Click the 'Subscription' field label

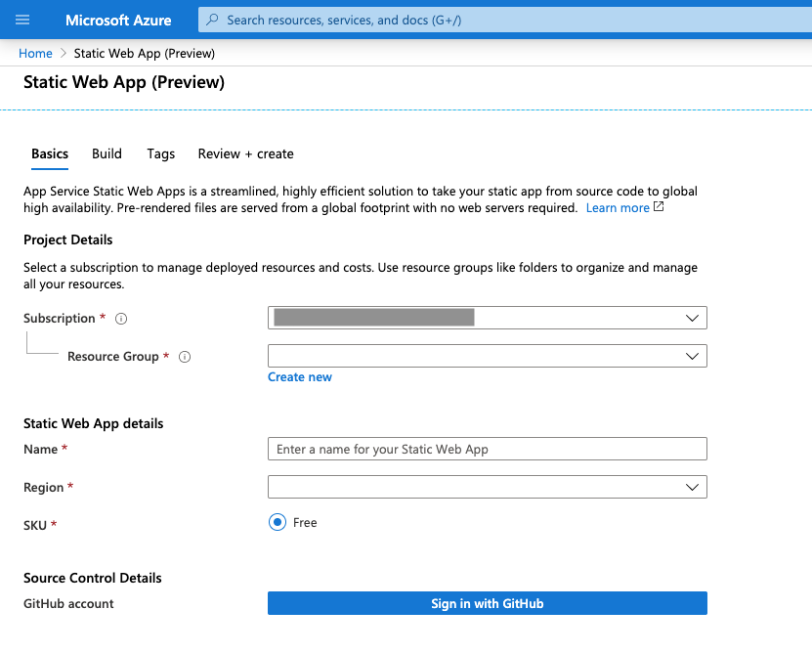59,319
